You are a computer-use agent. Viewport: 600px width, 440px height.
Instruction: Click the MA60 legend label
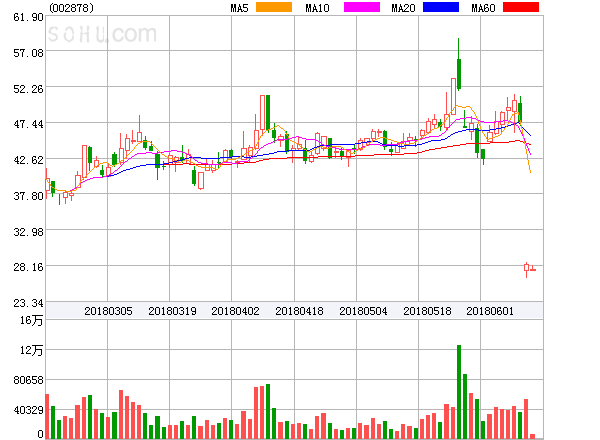tap(483, 8)
